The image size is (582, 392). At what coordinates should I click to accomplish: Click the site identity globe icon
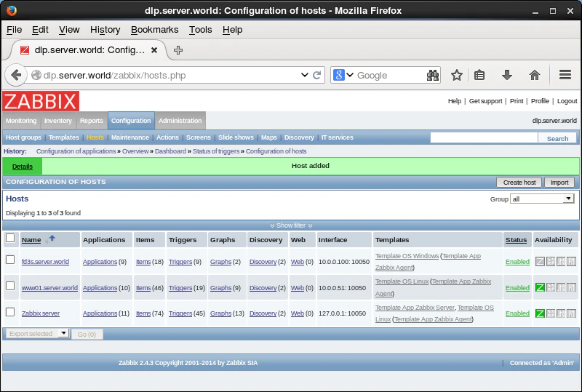[36, 76]
